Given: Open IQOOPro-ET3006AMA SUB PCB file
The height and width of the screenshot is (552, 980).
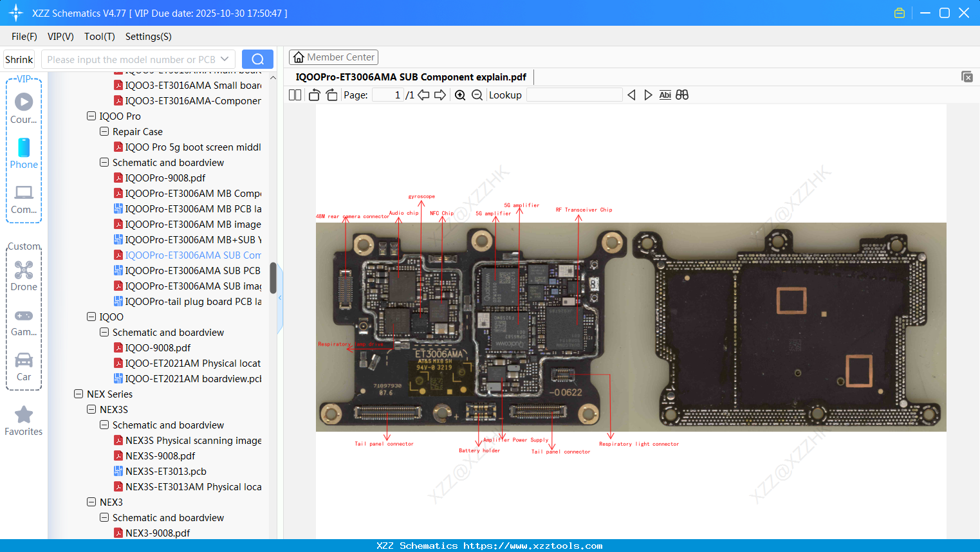Looking at the screenshot, I should 187,271.
